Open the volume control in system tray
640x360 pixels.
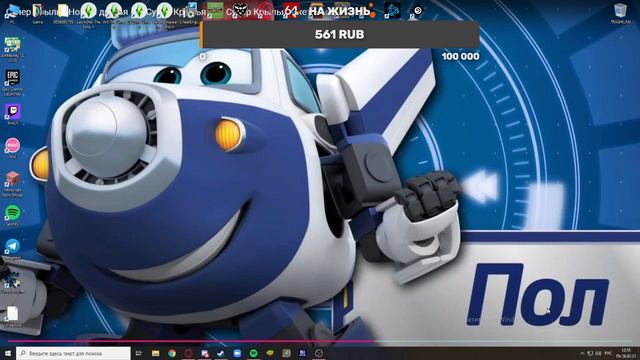(x=598, y=353)
